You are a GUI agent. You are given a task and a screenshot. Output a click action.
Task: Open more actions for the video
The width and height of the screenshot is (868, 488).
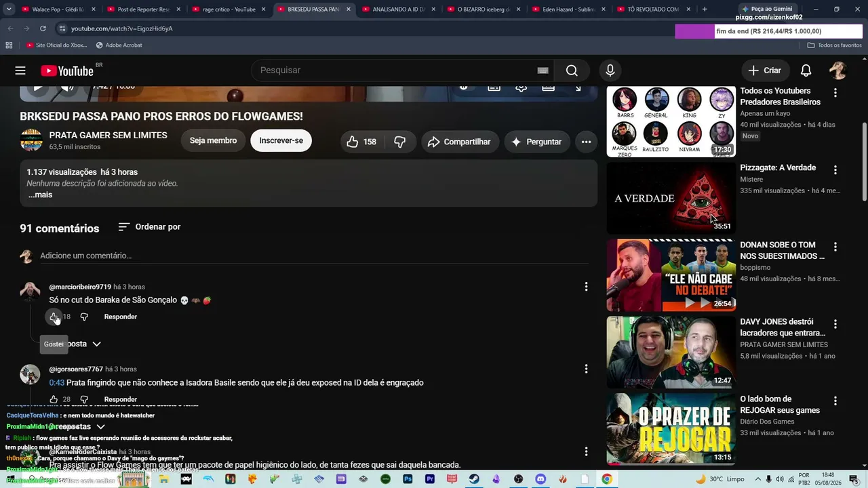(x=586, y=142)
